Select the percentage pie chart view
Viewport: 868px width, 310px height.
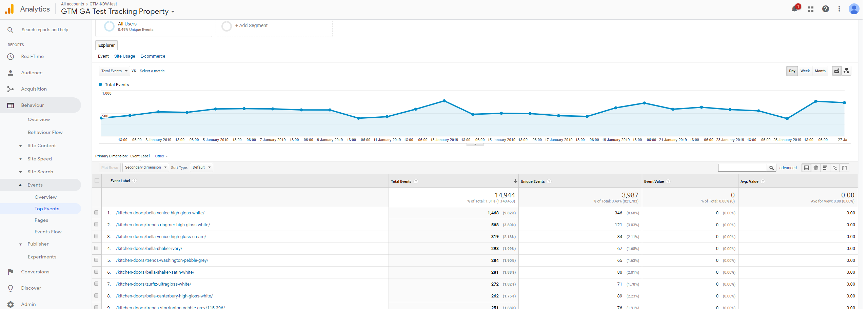click(x=816, y=168)
